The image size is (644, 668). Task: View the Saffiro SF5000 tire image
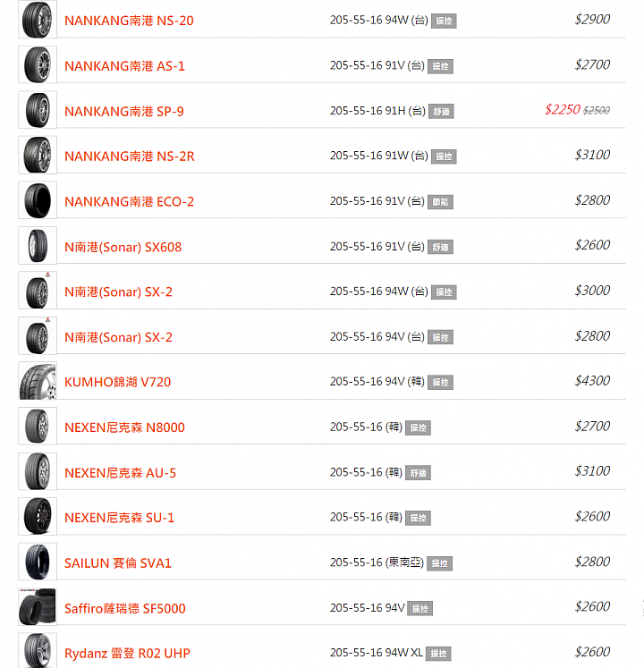coord(38,606)
